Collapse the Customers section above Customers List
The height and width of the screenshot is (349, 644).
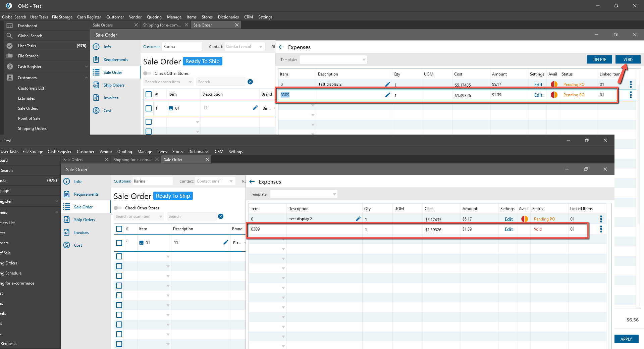86,78
